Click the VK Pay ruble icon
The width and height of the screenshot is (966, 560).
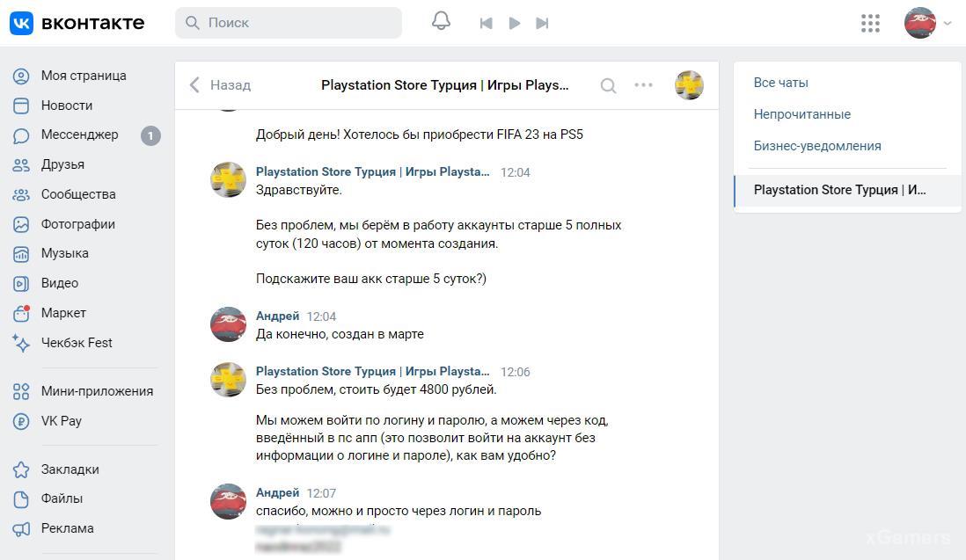[21, 422]
